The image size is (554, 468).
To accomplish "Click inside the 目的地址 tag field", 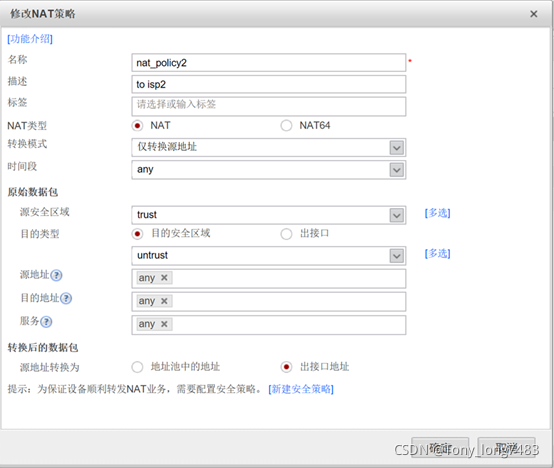I will [x=269, y=302].
